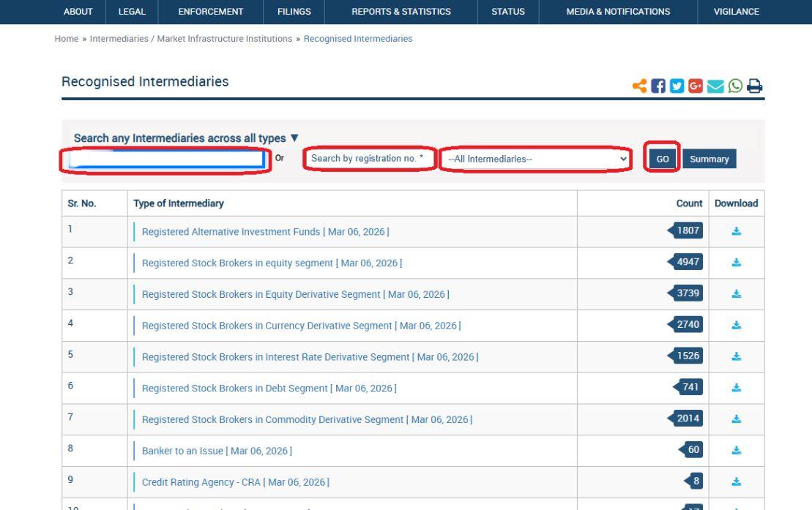Share page on Facebook
Screen dimensions: 812x510
pos(658,86)
